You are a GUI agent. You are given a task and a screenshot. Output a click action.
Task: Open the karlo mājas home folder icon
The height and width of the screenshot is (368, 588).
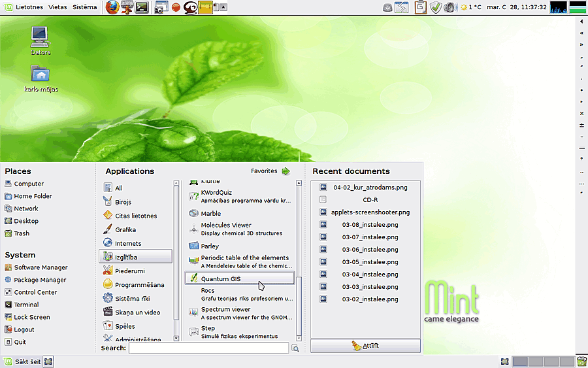point(41,78)
